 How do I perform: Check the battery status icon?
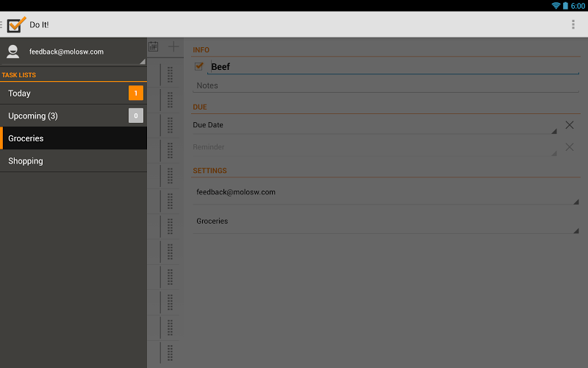(x=565, y=6)
